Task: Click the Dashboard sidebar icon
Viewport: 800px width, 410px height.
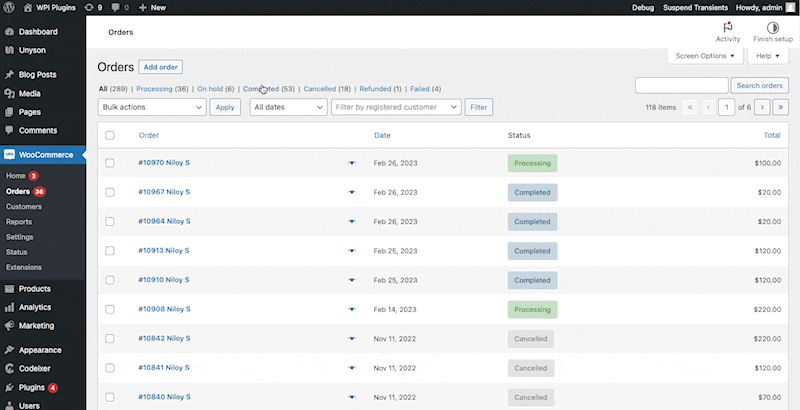Action: coord(9,32)
